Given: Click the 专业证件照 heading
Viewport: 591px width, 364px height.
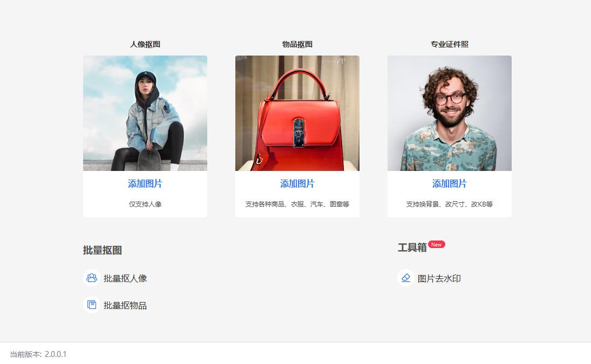Looking at the screenshot, I should click(x=450, y=44).
